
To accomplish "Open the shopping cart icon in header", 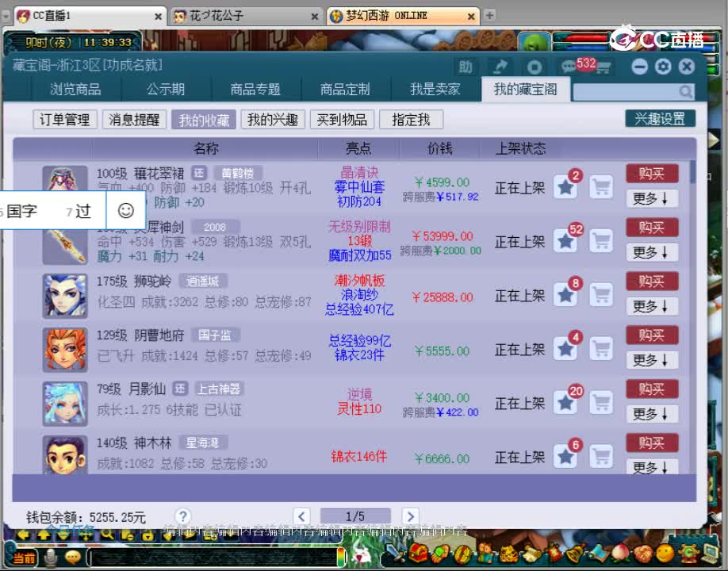I will click(603, 67).
